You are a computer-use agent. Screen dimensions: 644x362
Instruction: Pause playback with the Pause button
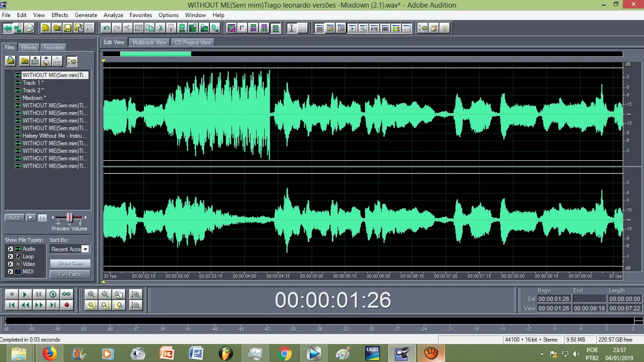click(x=39, y=295)
